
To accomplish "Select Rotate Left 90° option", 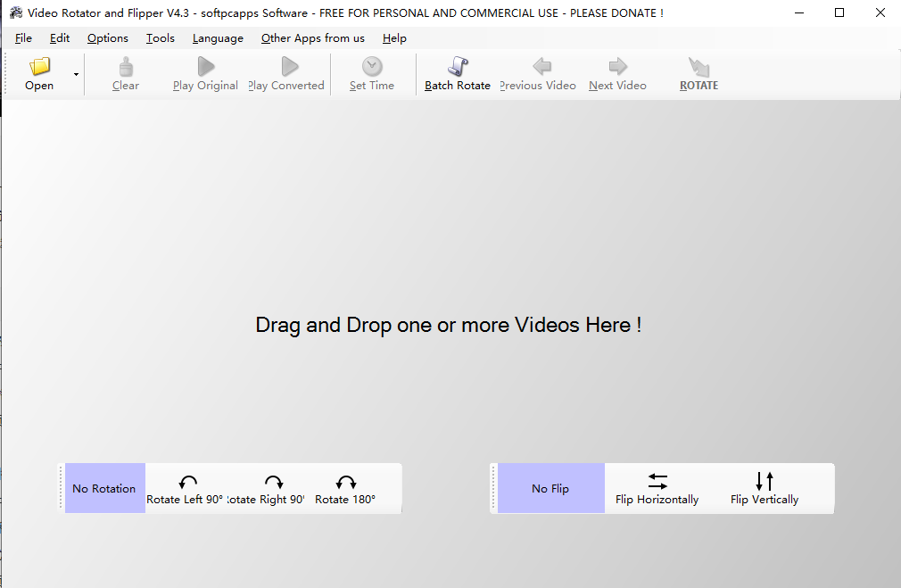I will click(186, 489).
